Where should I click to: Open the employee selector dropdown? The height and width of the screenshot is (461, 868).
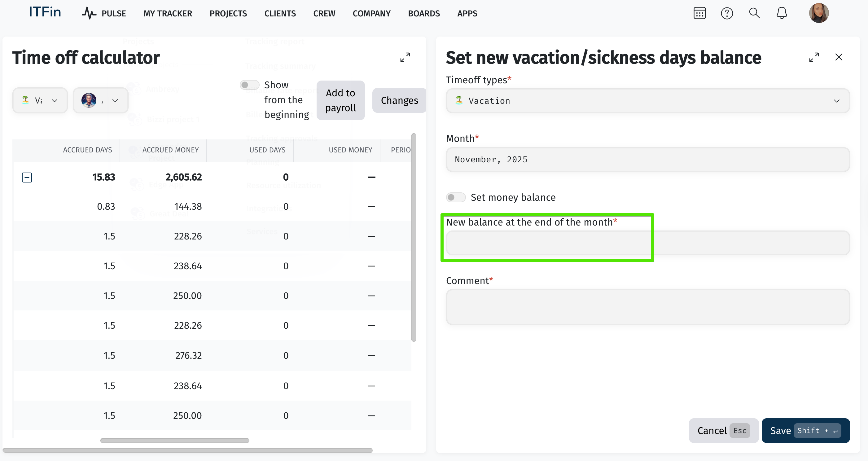coord(100,100)
